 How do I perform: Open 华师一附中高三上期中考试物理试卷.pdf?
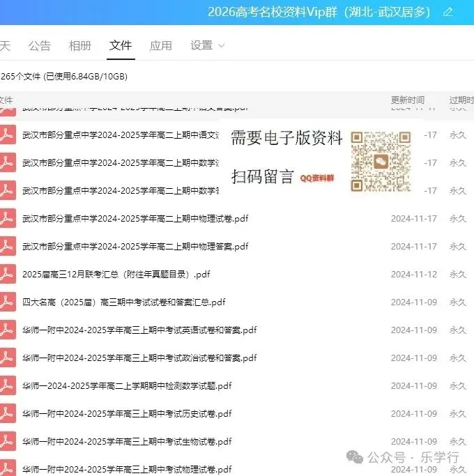pos(127,470)
